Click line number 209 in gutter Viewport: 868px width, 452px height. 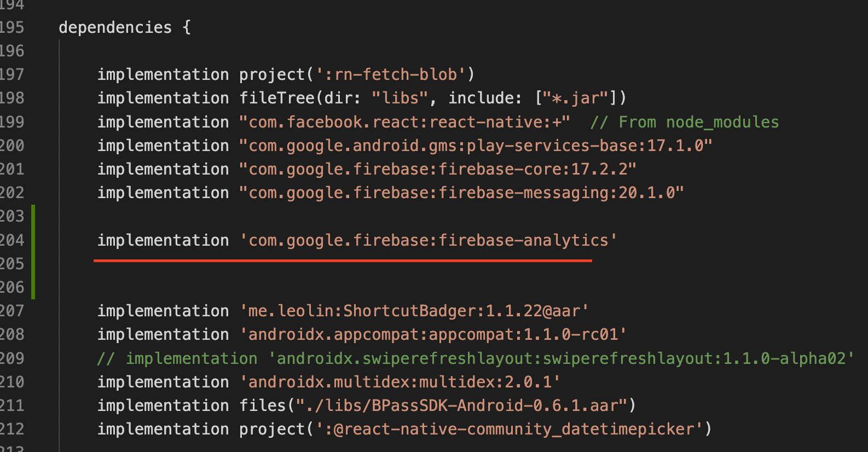[12, 358]
